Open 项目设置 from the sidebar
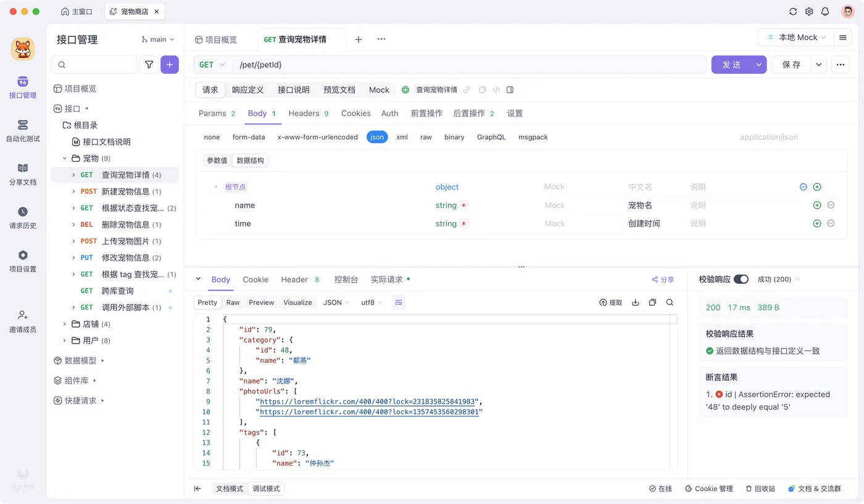 (x=22, y=260)
